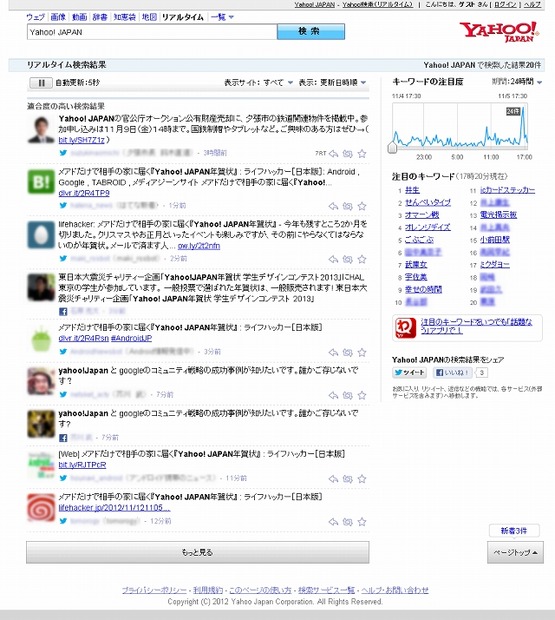Retweet icon on the dlvr.it/2R4TP9 post
The width and height of the screenshot is (555, 620).
347,206
